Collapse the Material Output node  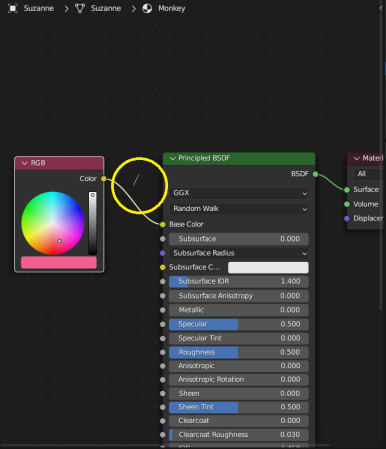(357, 158)
